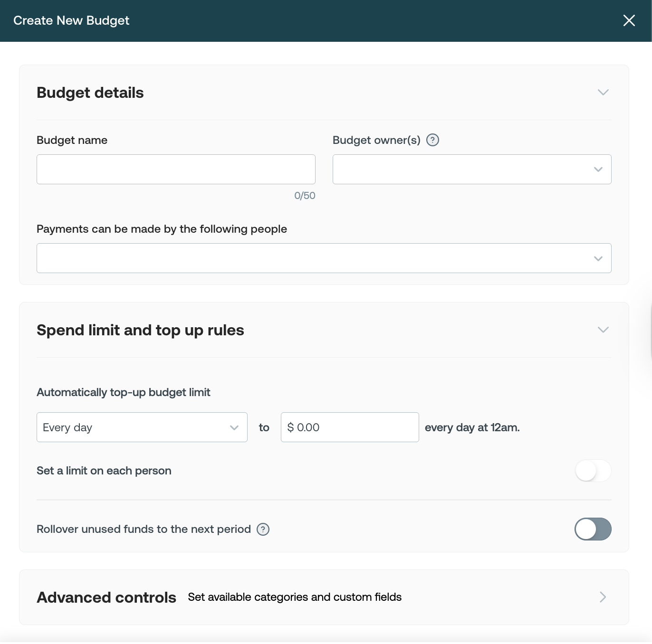Click help icon beside Rollover unused funds
The height and width of the screenshot is (644, 652).
pos(263,529)
